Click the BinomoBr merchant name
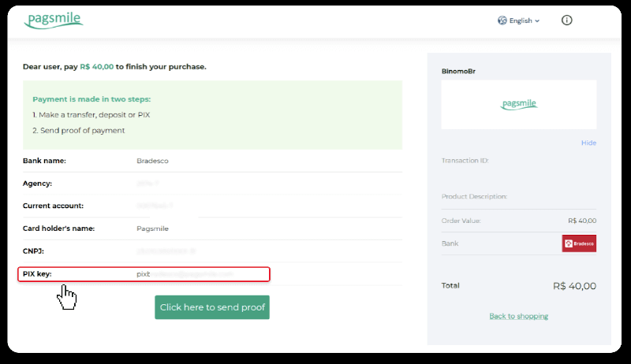631x364 pixels. tap(458, 71)
